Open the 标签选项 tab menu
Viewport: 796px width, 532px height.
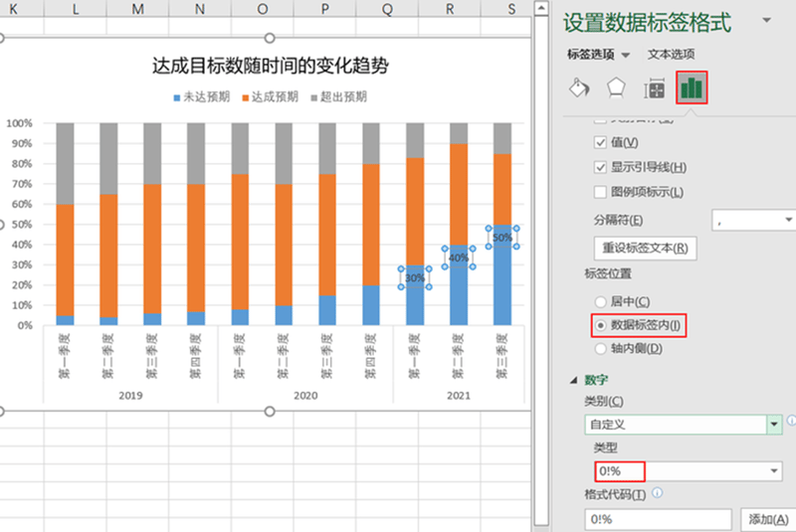click(598, 55)
